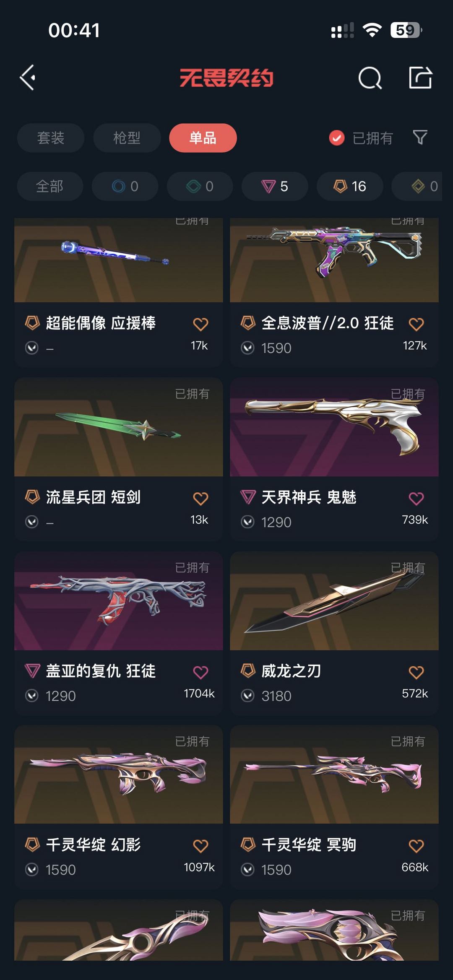Viewport: 453px width, 980px height.
Task: Tap the share icon in header
Action: [420, 78]
